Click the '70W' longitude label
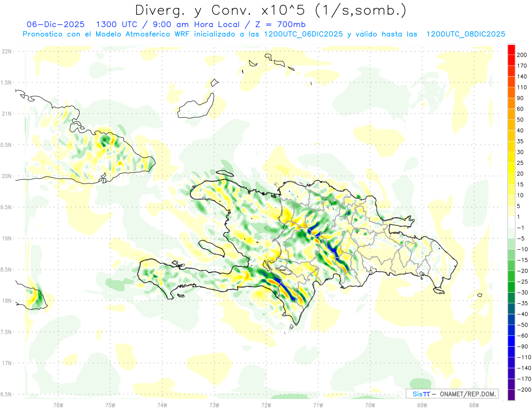Image resolution: width=532 pixels, height=411 pixels. (x=370, y=405)
